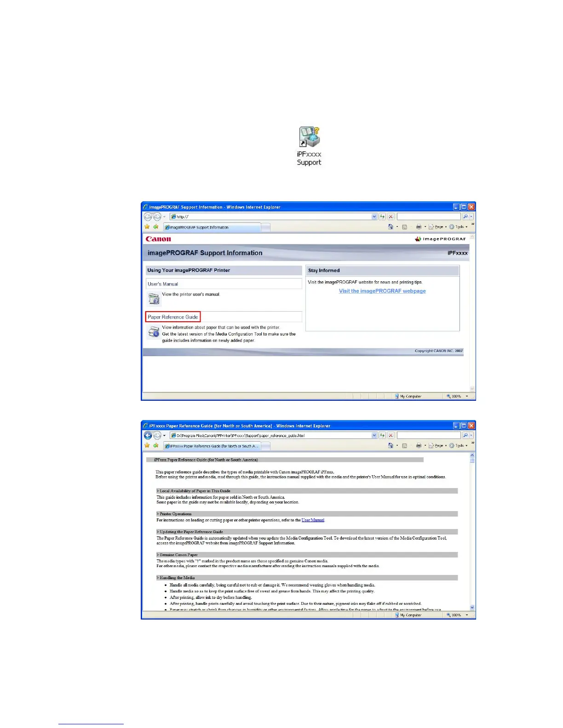563x728 pixels.
Task: Add to Favorites icon in Support Information window
Action: 155,227
